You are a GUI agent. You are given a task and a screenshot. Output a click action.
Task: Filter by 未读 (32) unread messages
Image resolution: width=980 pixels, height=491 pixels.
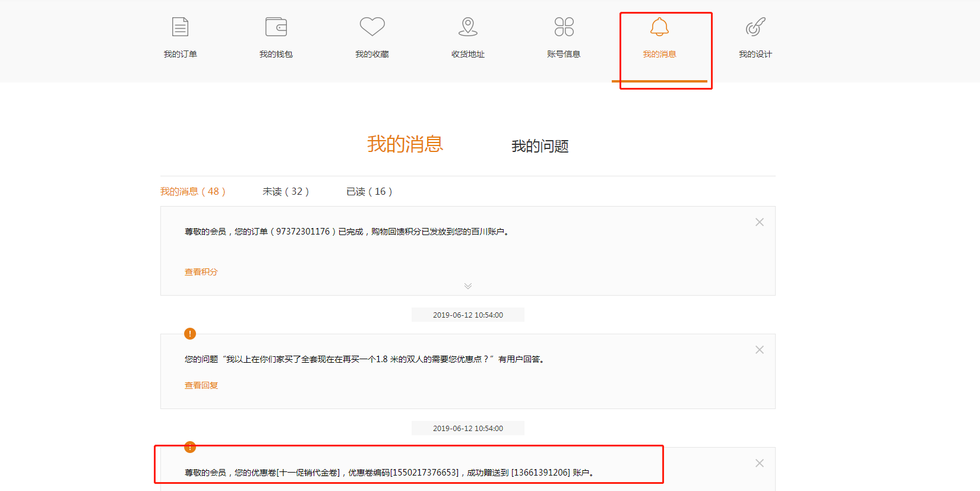coord(286,191)
